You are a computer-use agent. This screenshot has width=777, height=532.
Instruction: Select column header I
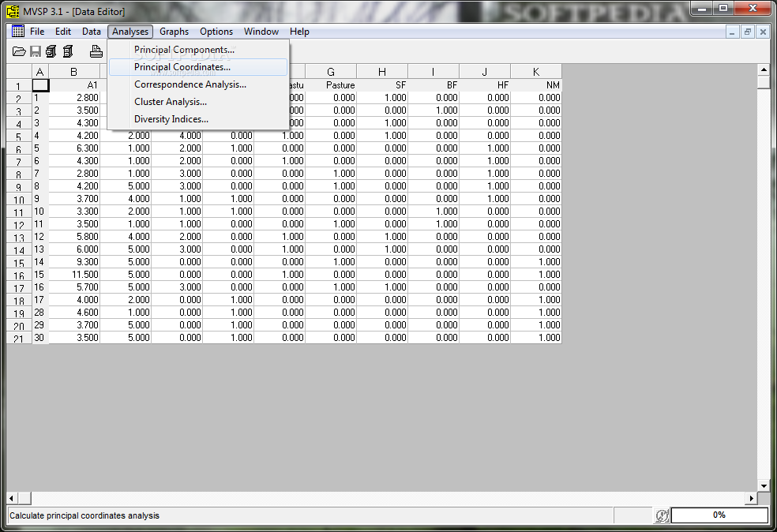(433, 72)
